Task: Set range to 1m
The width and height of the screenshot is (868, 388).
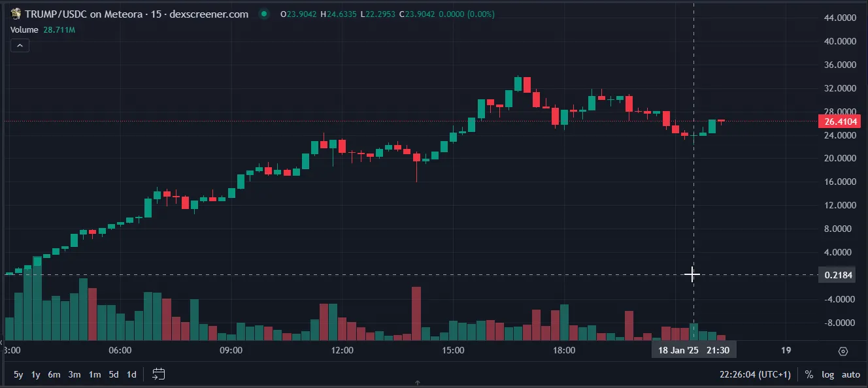Action: pos(95,374)
